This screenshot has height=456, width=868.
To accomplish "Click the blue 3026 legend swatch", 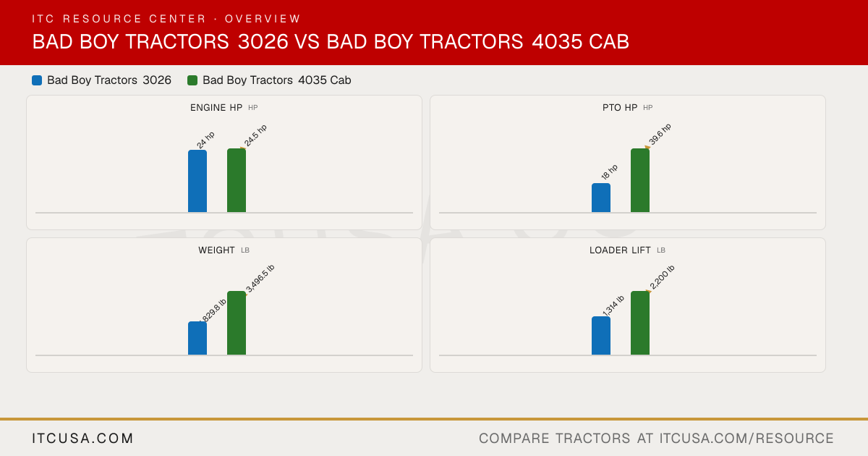I will [x=37, y=80].
